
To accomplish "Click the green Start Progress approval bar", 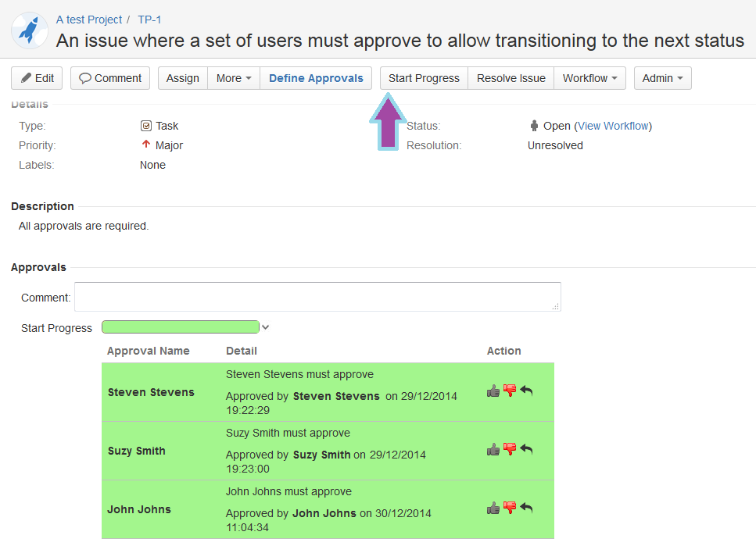I will (x=180, y=327).
